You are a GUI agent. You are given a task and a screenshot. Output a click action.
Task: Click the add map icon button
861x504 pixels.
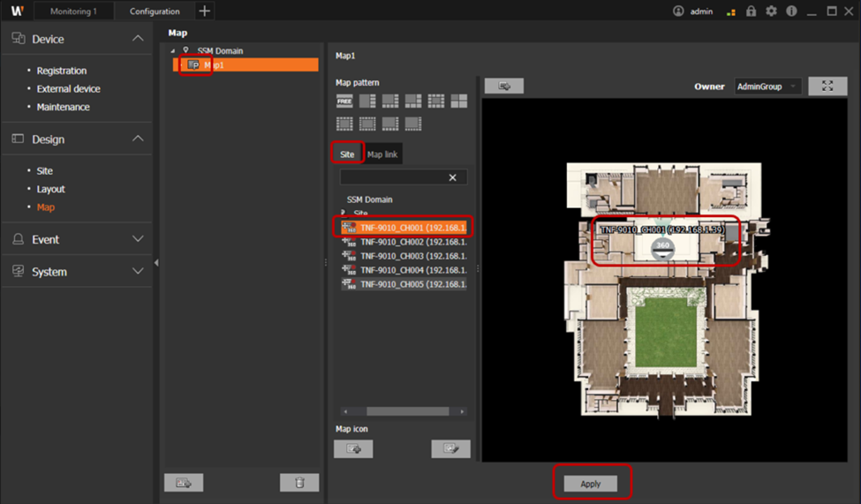pyautogui.click(x=353, y=449)
